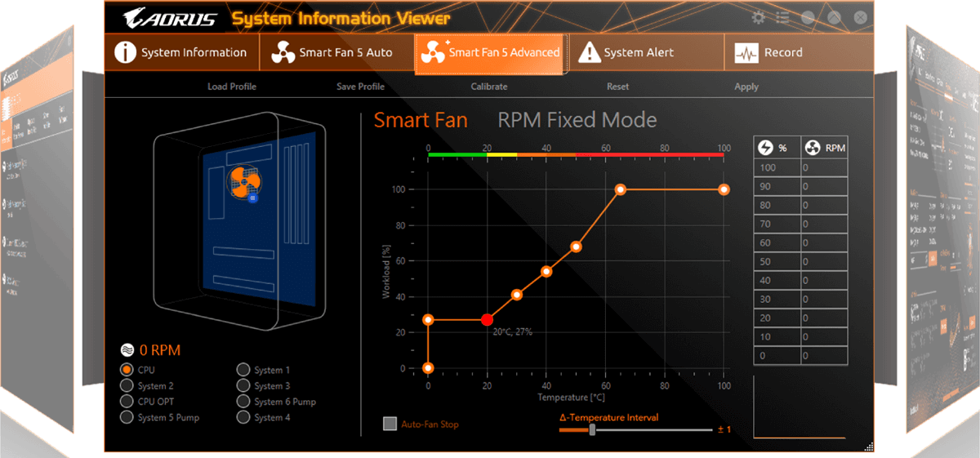The image size is (980, 458).
Task: Select the System 6 Pump option
Action: 243,401
